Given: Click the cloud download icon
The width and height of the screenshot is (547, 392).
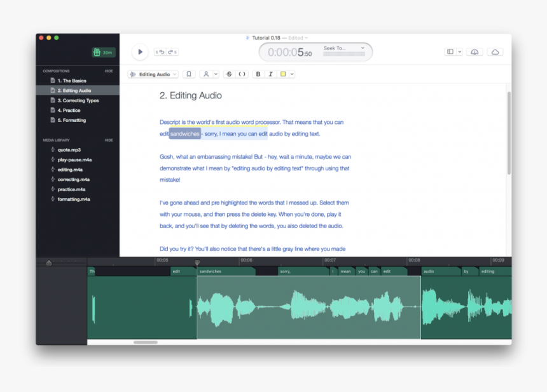Looking at the screenshot, I should (x=474, y=52).
